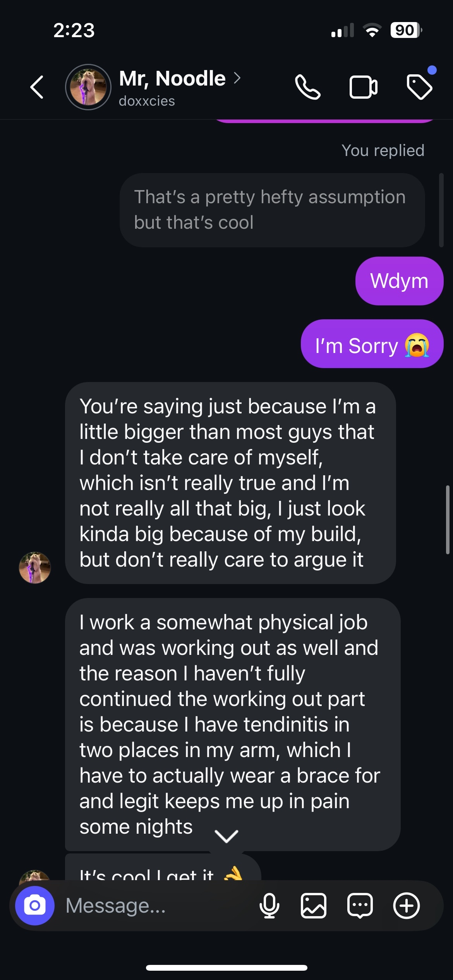Open chat details via chevron beside name
This screenshot has width=453, height=980.
pyautogui.click(x=237, y=78)
